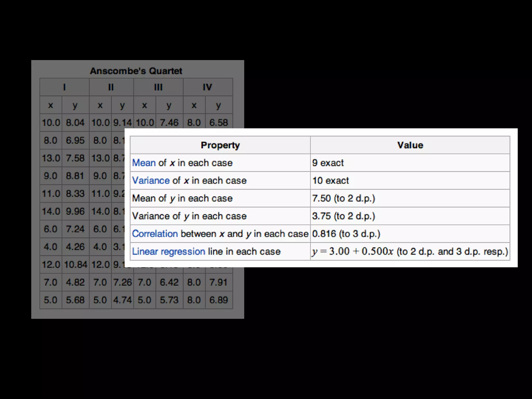Click the Value column header

[410, 145]
